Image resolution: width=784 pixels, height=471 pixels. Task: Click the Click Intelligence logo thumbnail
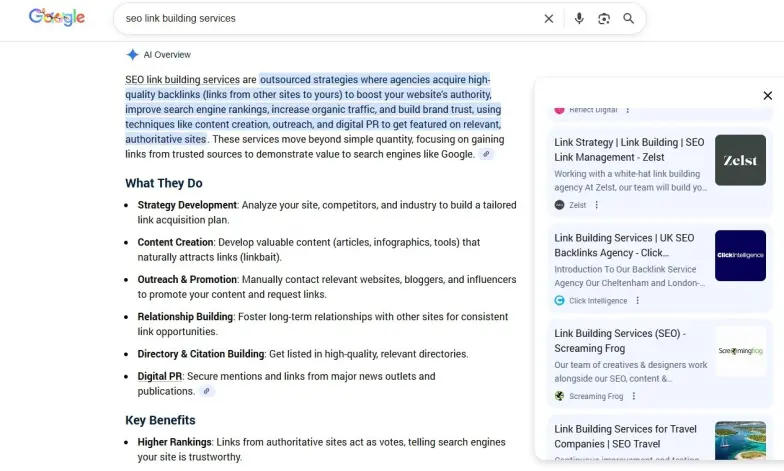point(740,256)
